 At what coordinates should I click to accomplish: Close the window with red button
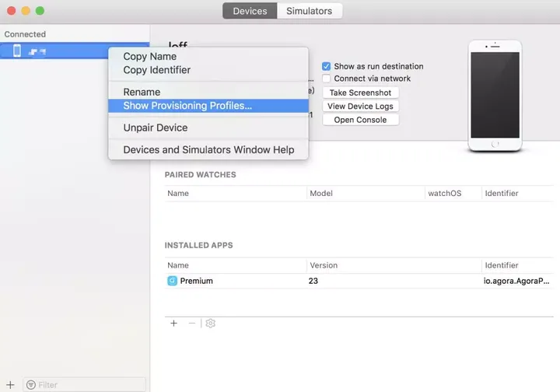pyautogui.click(x=12, y=11)
